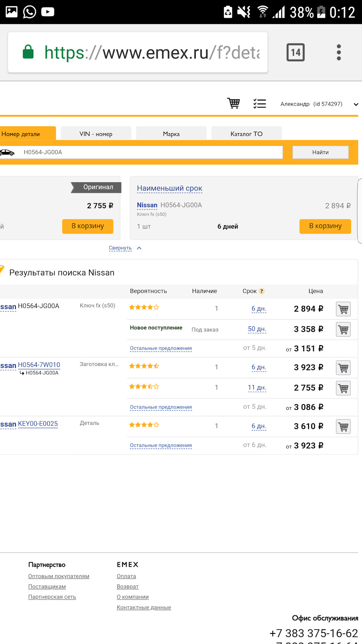Select the Номер детали tab
This screenshot has height=644, width=362.
point(28,134)
